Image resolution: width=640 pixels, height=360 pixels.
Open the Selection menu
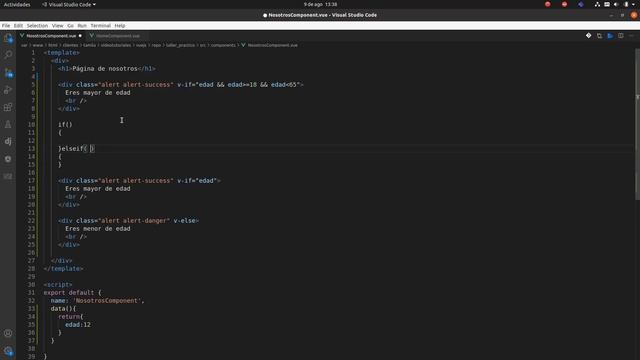pos(37,26)
